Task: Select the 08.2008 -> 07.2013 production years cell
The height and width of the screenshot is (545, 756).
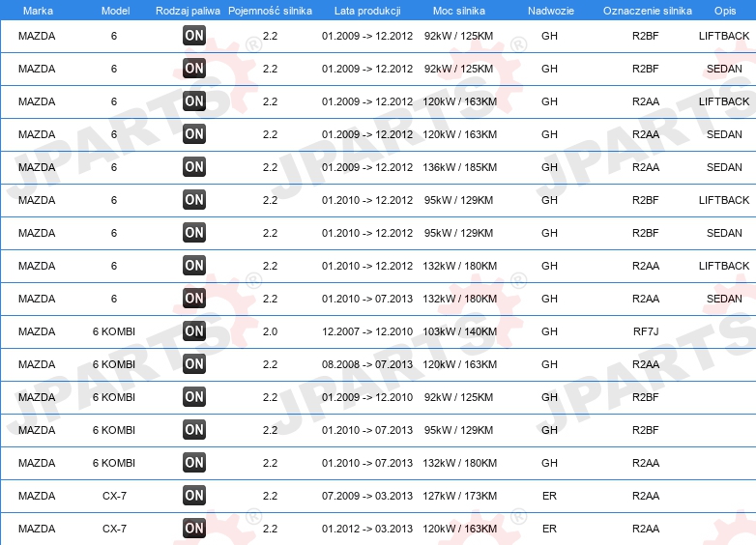Action: click(x=367, y=364)
